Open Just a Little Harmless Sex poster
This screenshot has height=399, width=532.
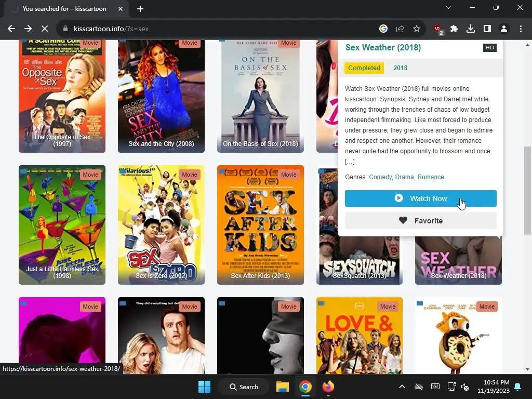click(62, 225)
